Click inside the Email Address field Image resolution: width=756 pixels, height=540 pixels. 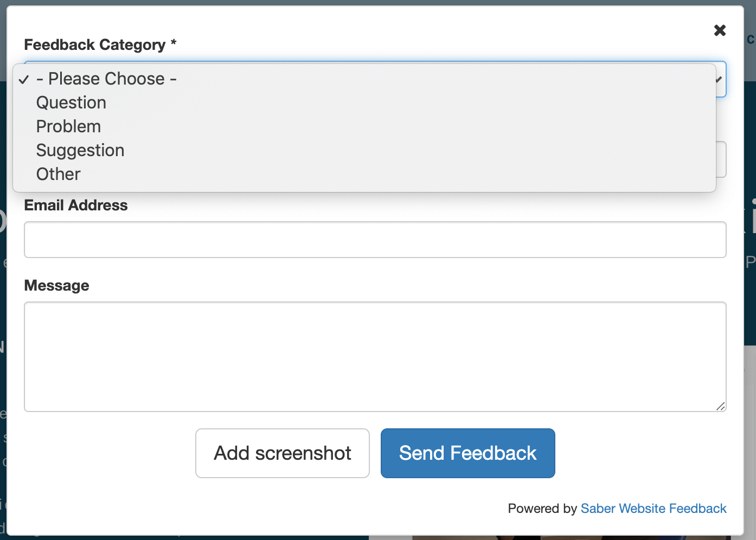point(374,239)
